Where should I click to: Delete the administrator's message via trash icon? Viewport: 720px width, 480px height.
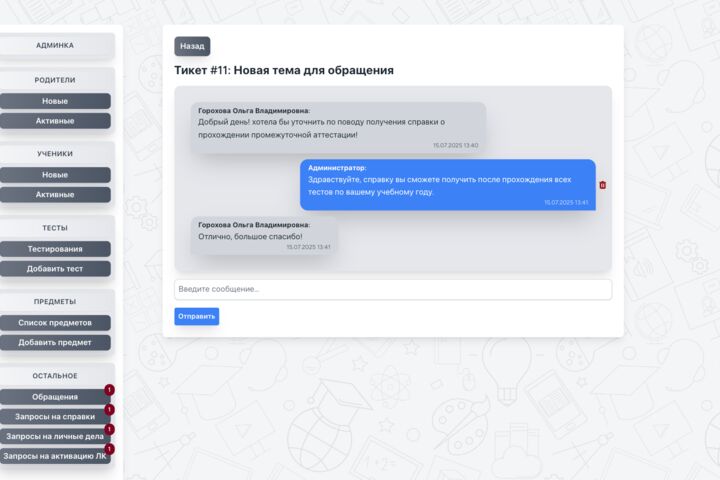coord(602,185)
